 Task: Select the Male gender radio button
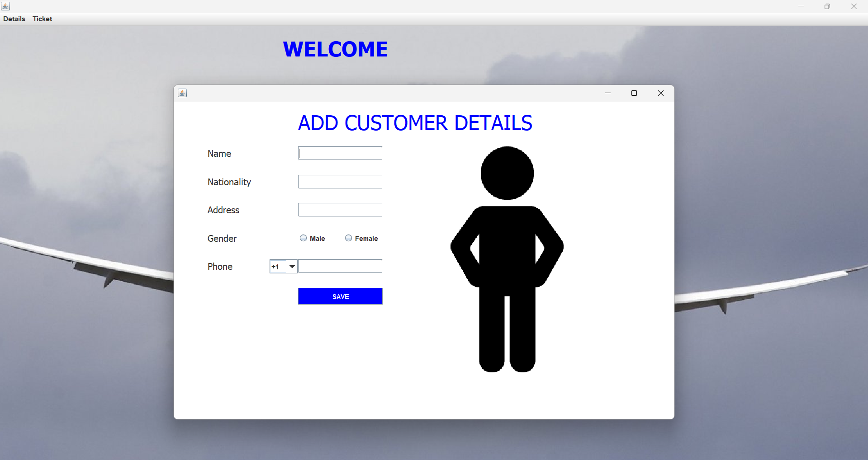tap(304, 238)
